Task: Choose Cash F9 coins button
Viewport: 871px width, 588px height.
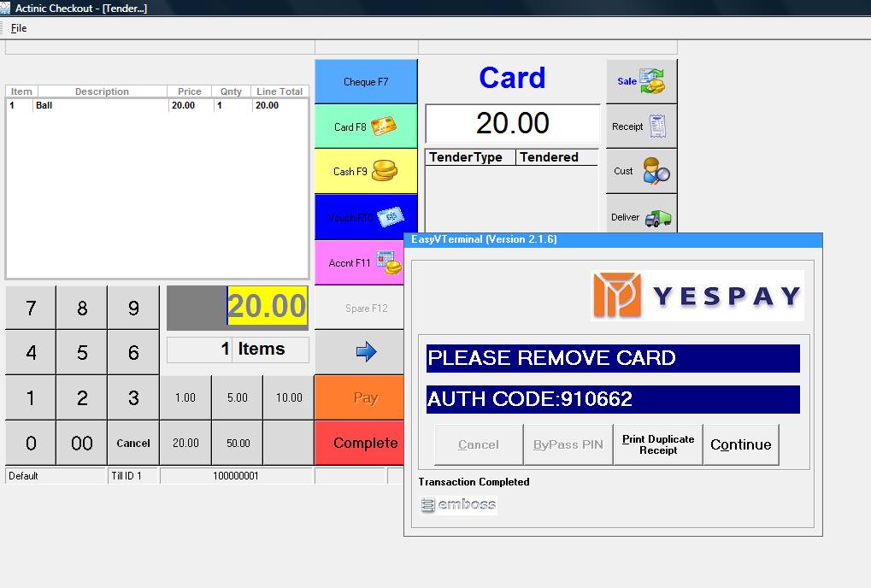Action: 366,172
